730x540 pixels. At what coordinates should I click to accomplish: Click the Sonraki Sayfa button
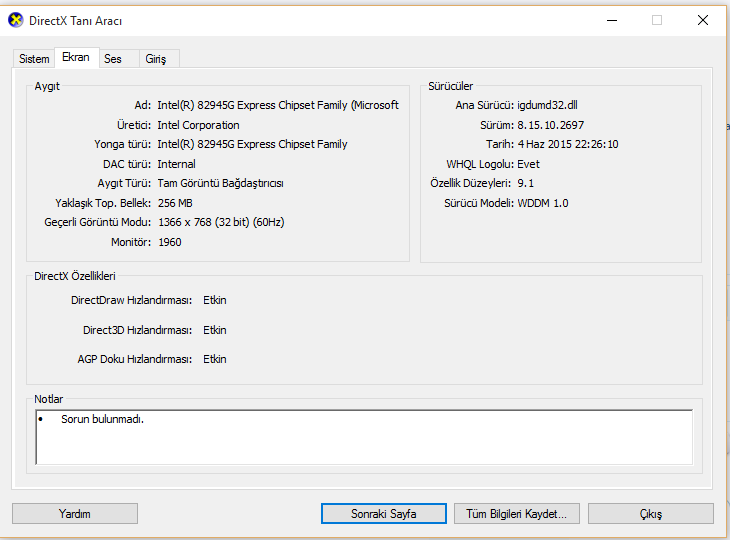384,513
